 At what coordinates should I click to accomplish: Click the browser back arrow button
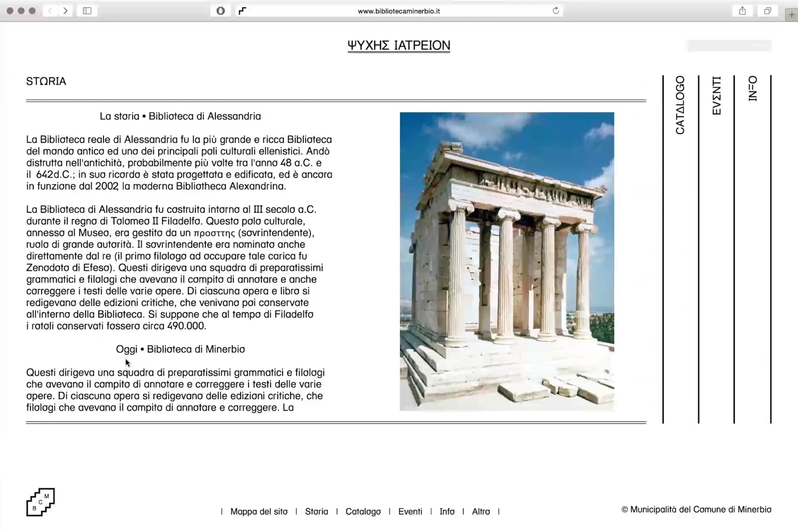(x=50, y=11)
